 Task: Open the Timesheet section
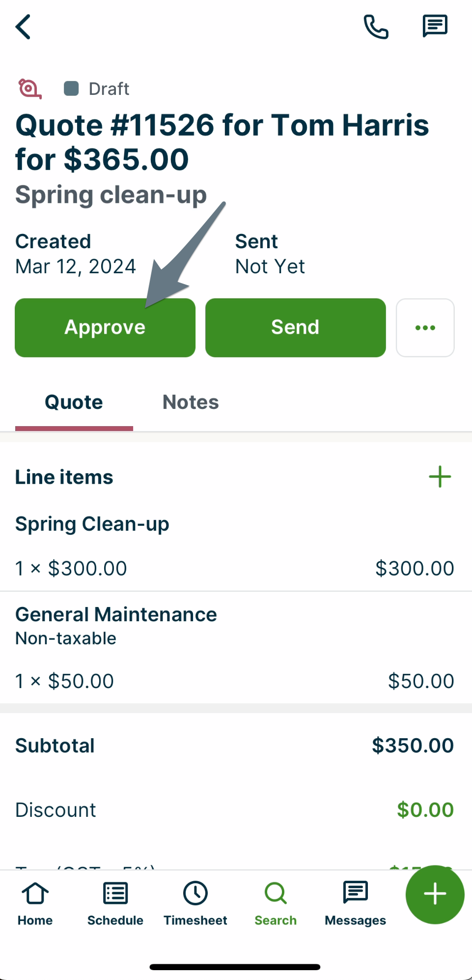(x=195, y=903)
